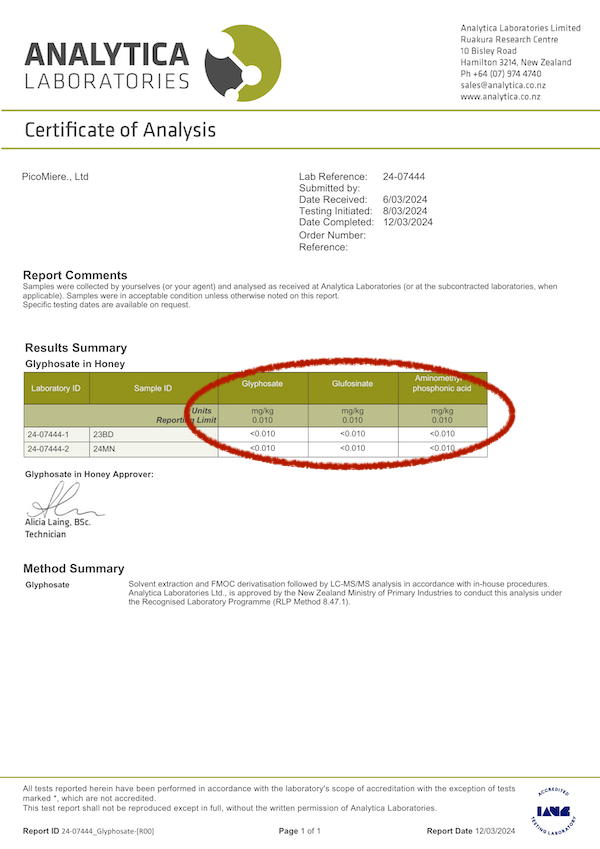Select the '10 Bisley Road' address line
This screenshot has height=849, width=600.
[x=488, y=51]
